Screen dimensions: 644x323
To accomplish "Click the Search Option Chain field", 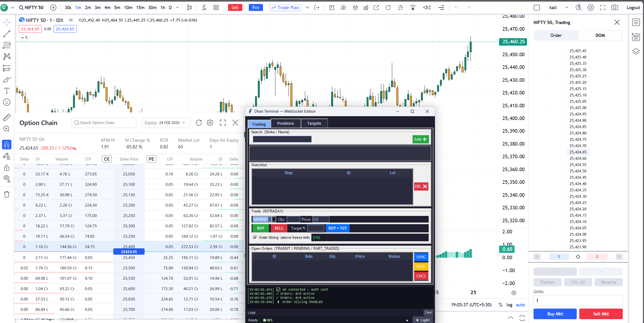I will coord(104,123).
